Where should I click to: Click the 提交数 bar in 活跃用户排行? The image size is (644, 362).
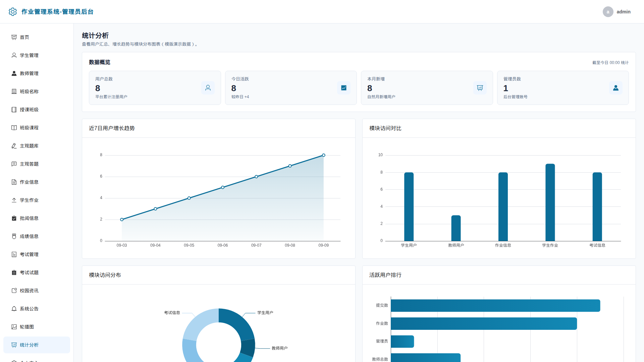coord(495,306)
